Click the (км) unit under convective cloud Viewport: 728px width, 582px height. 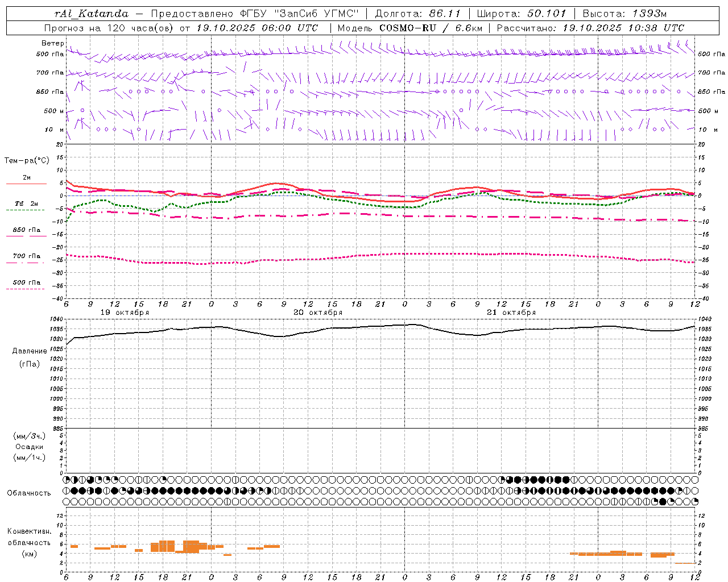[x=30, y=554]
